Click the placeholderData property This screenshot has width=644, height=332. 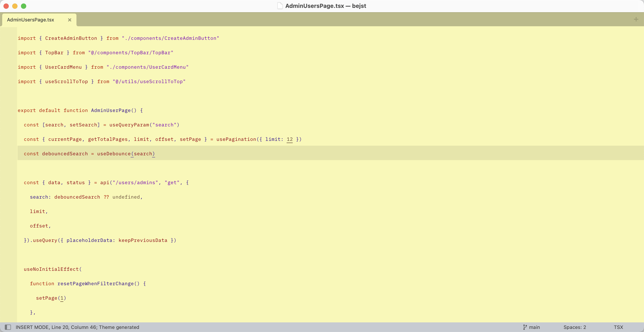89,240
